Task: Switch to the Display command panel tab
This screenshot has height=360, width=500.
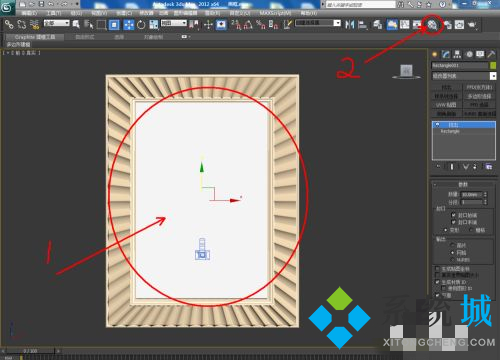Action: (x=480, y=54)
